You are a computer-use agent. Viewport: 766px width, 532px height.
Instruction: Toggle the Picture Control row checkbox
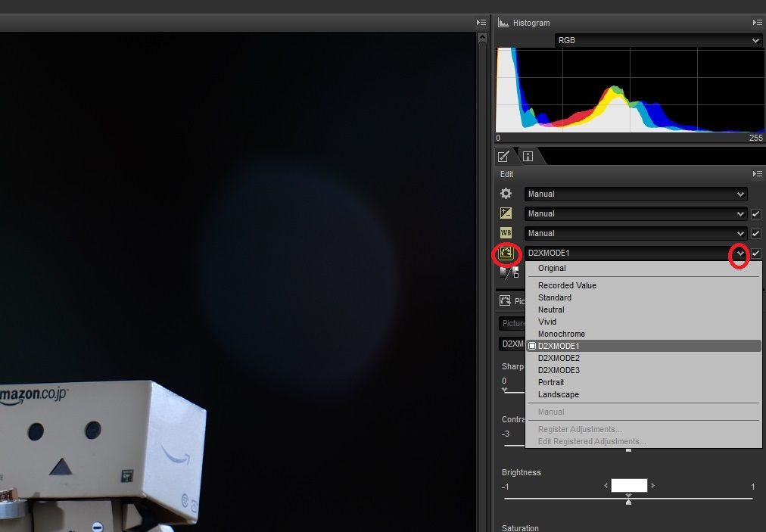pos(756,253)
